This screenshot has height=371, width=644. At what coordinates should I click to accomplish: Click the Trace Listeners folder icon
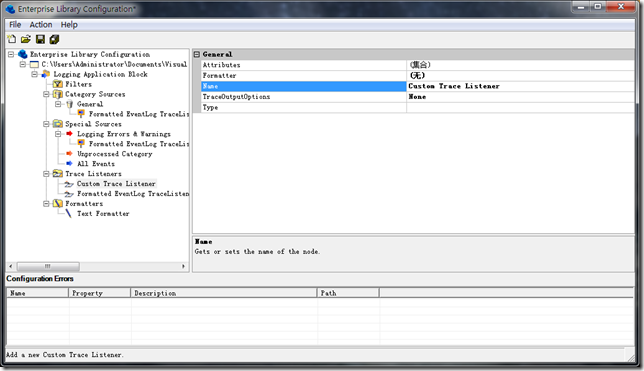[x=58, y=174]
